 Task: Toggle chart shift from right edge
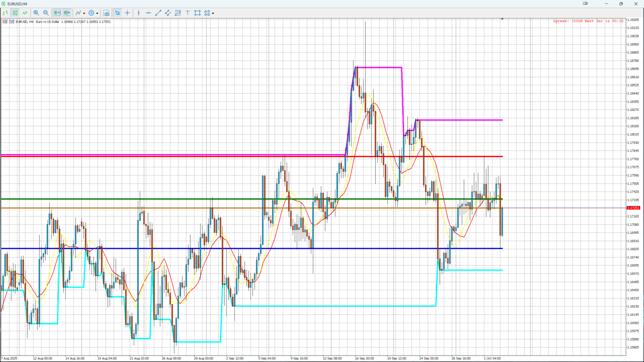67,13
